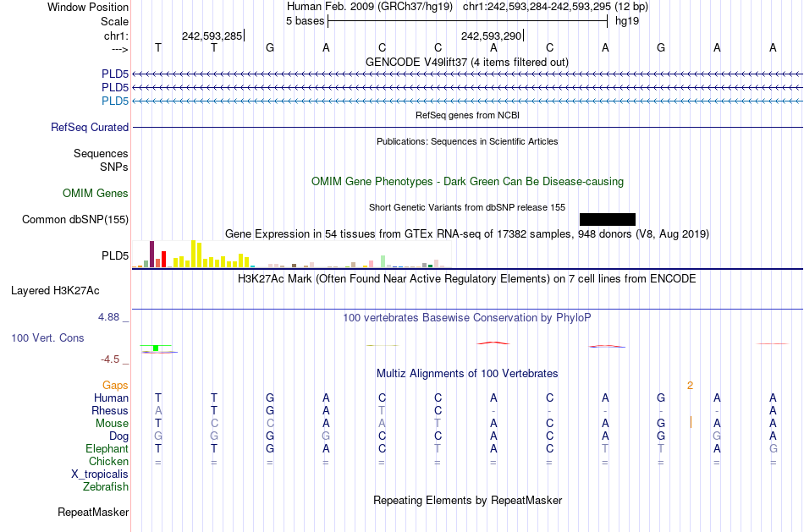Select the tall maroon GTEx expression bar
804x532 pixels.
151,255
